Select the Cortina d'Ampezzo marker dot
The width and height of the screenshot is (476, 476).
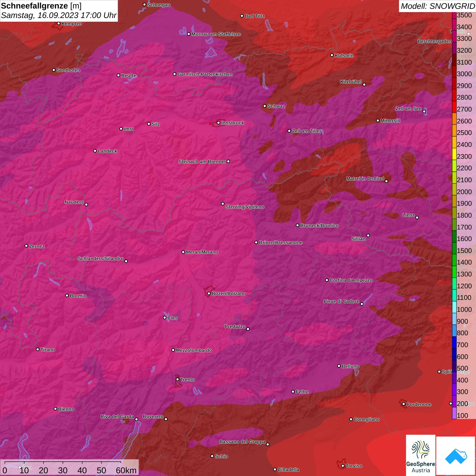[327, 280]
